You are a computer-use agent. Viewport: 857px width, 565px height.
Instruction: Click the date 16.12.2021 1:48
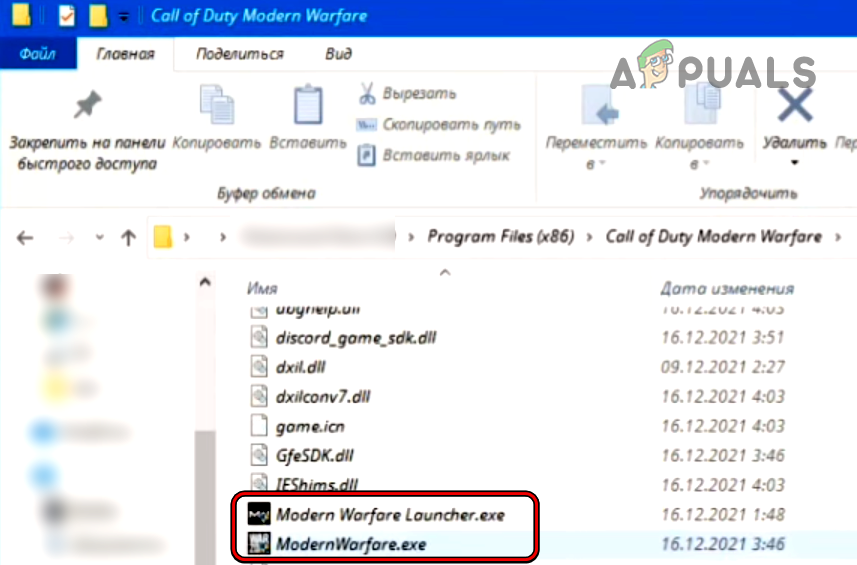(x=723, y=514)
